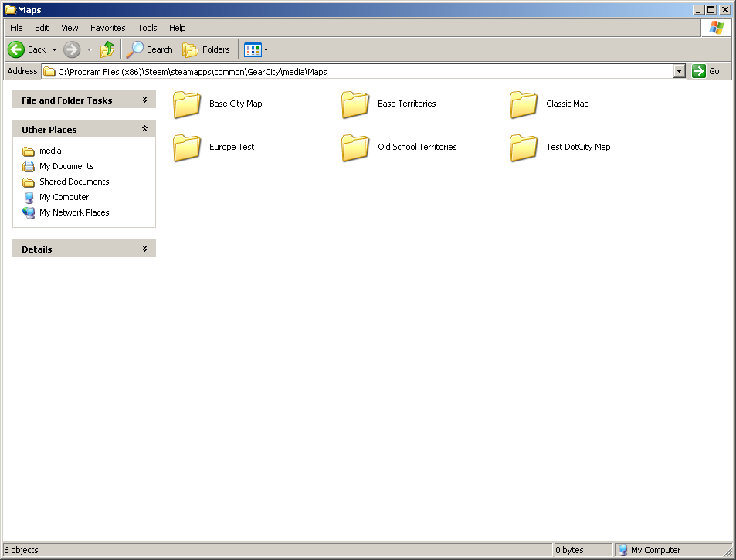Open the Help menu
Screen dimensions: 736x560
tap(178, 28)
